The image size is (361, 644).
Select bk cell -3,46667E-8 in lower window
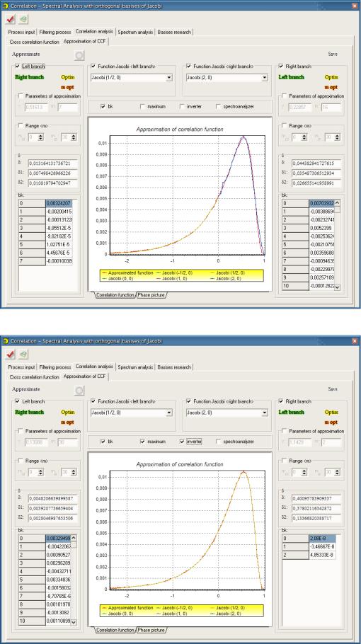[322, 546]
